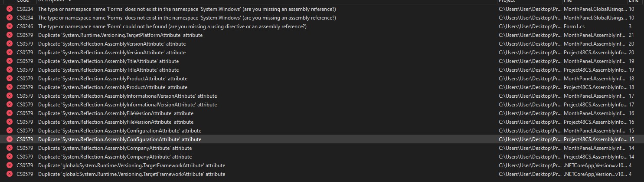Select the 'Form' could not be found description
Viewport: 644px width, 182px height.
(x=172, y=26)
